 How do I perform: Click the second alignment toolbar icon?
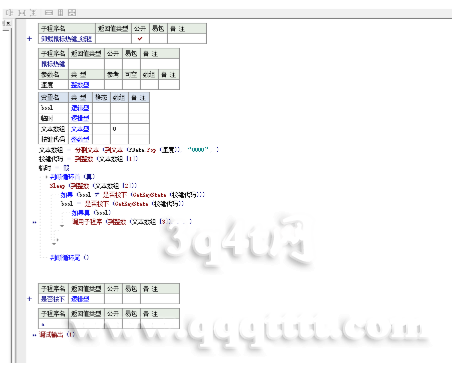(x=21, y=13)
